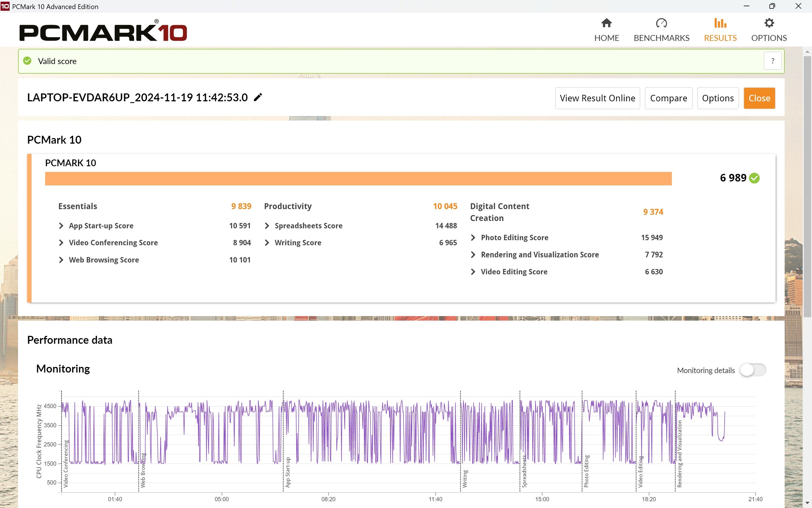This screenshot has height=508, width=812.
Task: Expand Rendering and Visualization Score row
Action: pyautogui.click(x=473, y=255)
